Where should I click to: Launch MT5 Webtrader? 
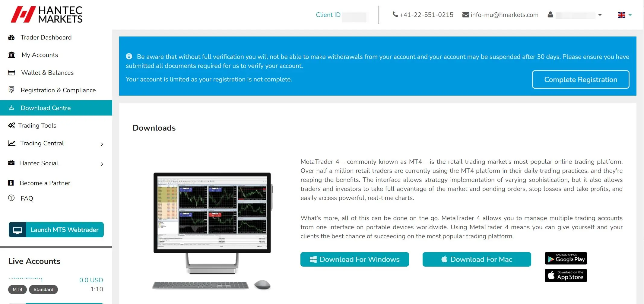click(x=56, y=230)
